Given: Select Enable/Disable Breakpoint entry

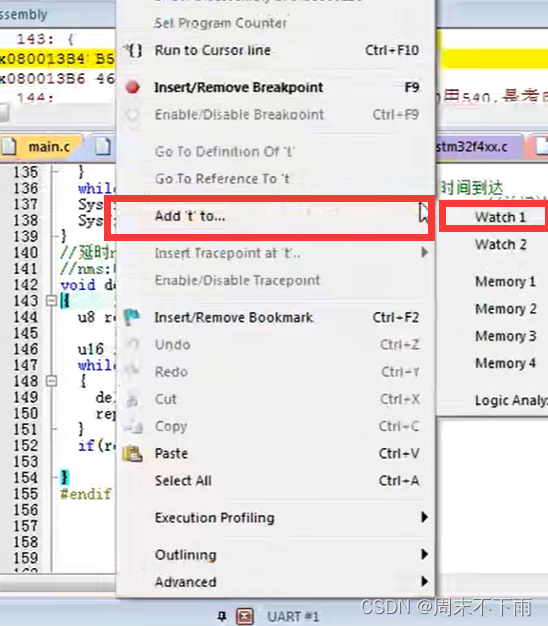Looking at the screenshot, I should click(275, 115).
